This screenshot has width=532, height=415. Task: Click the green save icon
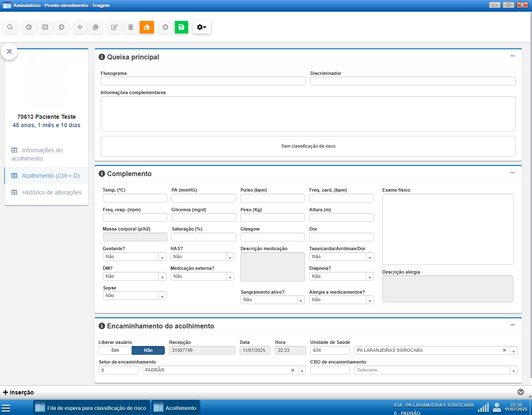pos(181,27)
